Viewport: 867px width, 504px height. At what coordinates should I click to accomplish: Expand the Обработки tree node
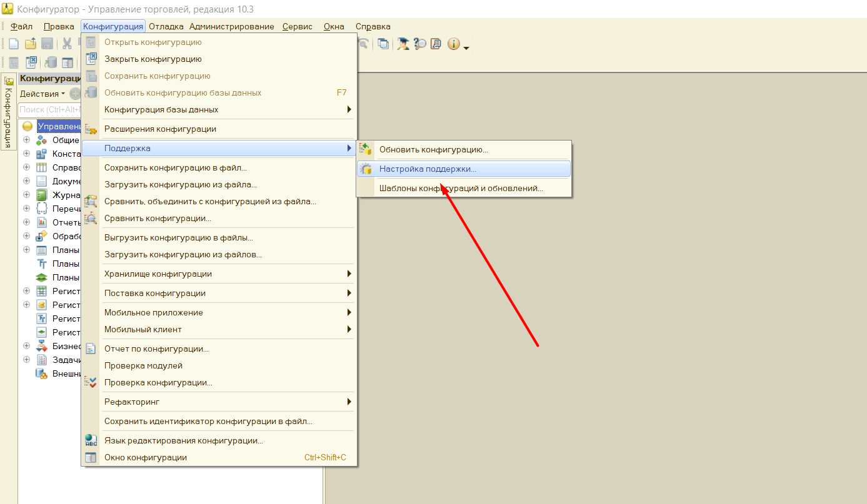pos(26,236)
